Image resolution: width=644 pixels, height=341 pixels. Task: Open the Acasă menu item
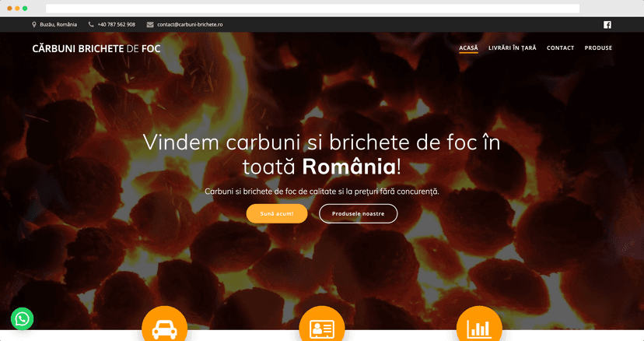[x=469, y=48]
